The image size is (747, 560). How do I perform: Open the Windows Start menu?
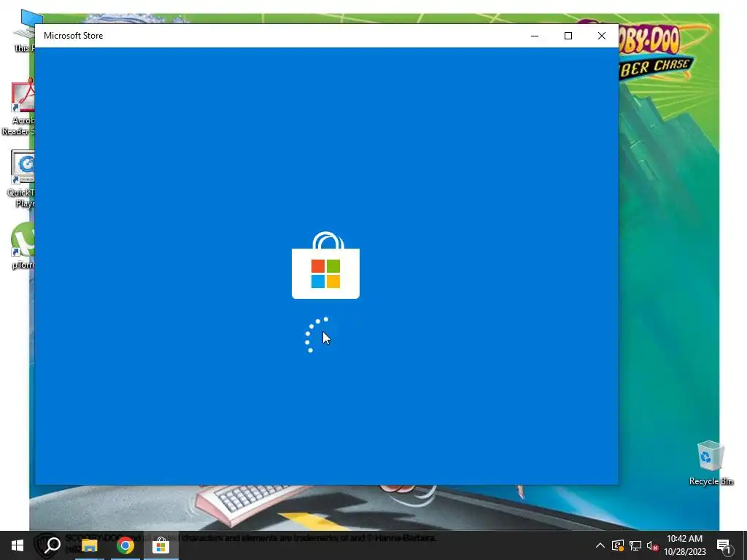click(18, 545)
